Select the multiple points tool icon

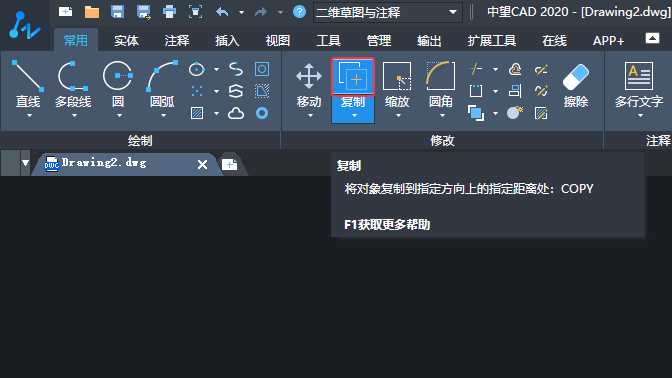tap(197, 91)
